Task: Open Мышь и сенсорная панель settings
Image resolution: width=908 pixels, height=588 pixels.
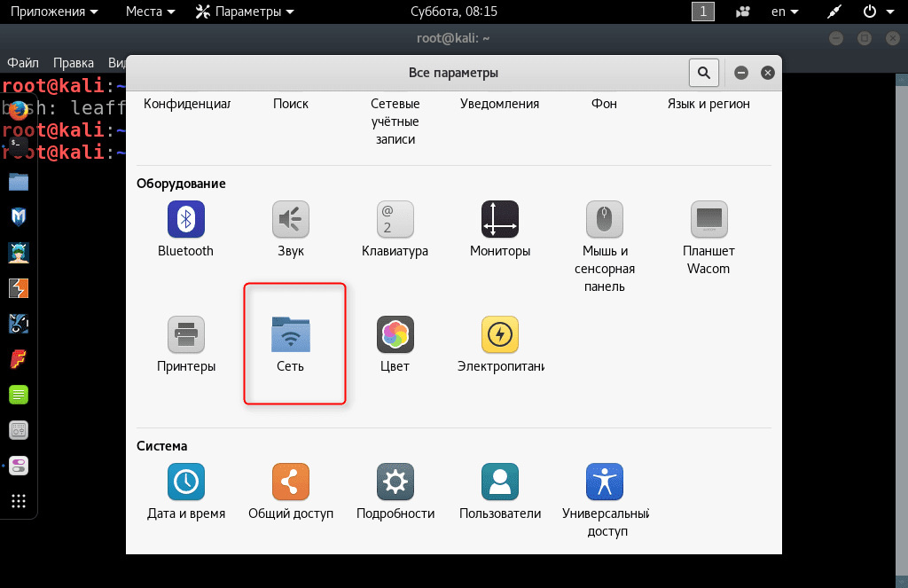Action: (x=605, y=247)
